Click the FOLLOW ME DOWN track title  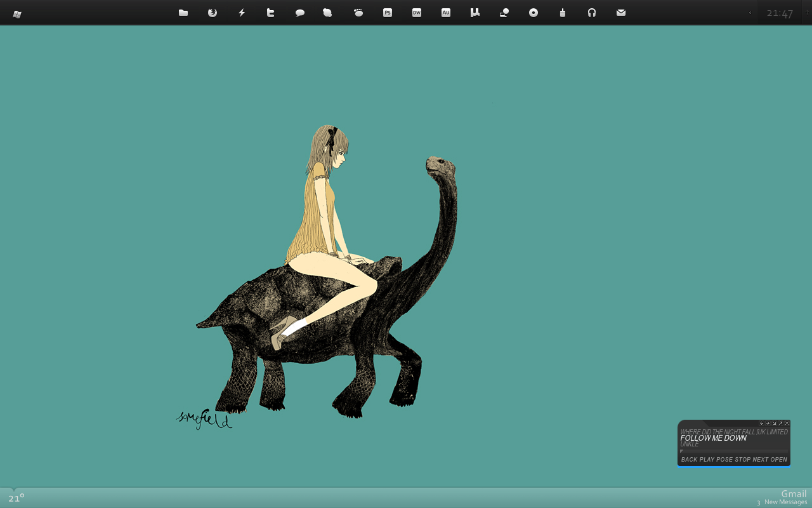[714, 438]
